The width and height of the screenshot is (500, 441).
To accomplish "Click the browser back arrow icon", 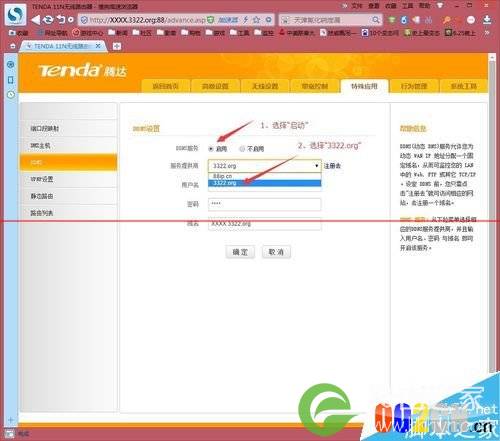I will pyautogui.click(x=35, y=20).
